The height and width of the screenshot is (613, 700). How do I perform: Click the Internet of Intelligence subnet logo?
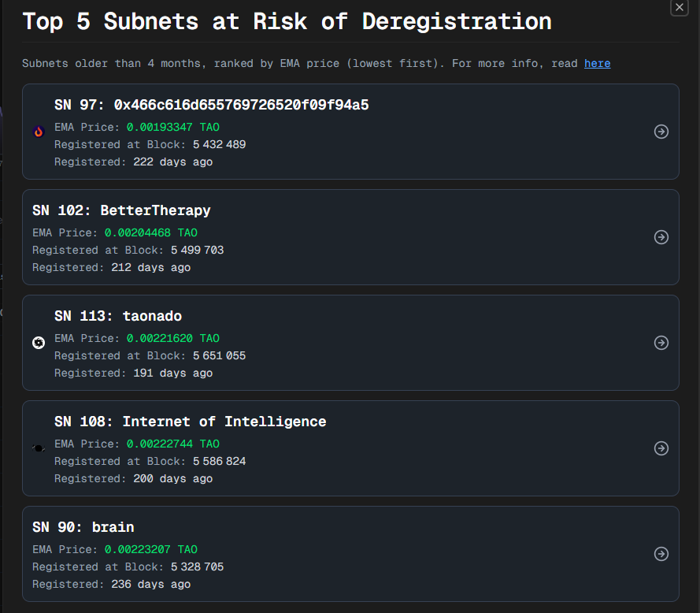tap(39, 448)
